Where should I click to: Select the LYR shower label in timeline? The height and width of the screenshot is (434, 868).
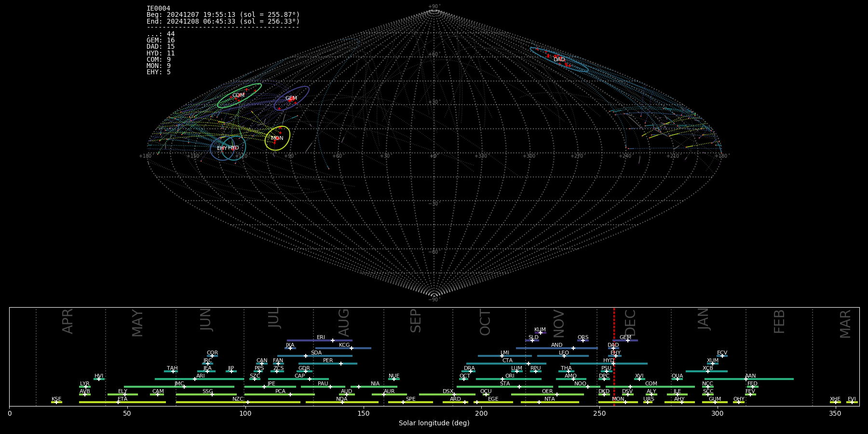click(x=84, y=384)
